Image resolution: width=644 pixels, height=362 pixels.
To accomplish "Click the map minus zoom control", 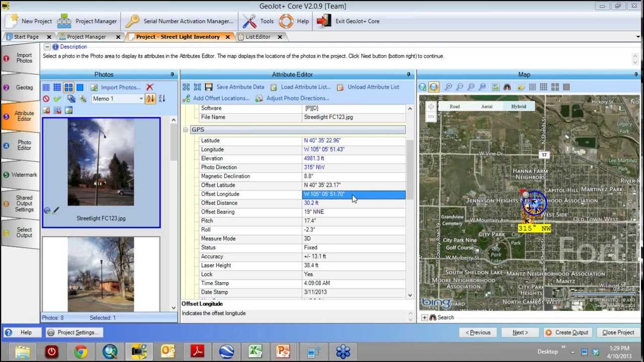I will (431, 117).
